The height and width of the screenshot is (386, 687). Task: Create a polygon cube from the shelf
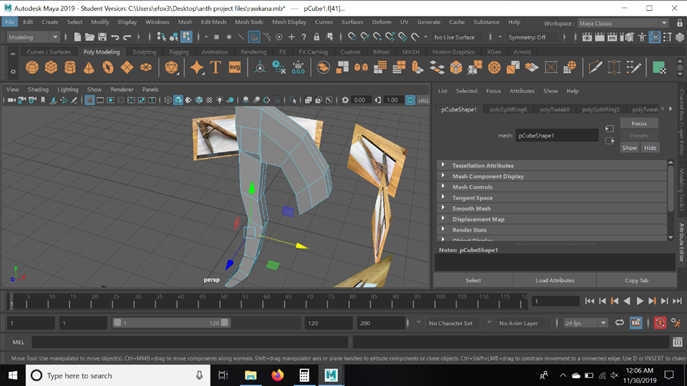tap(51, 67)
